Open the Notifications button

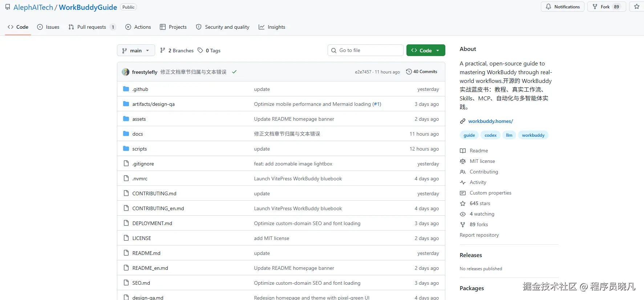click(x=563, y=7)
